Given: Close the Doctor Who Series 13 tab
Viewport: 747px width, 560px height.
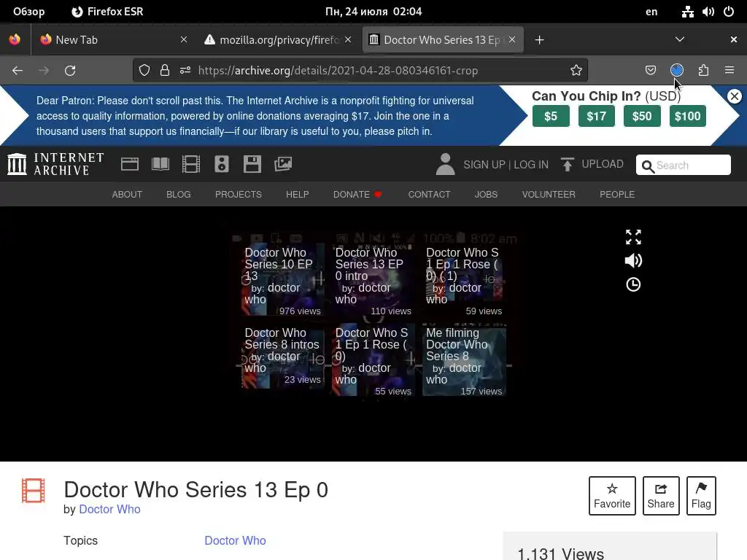Looking at the screenshot, I should click(x=511, y=40).
